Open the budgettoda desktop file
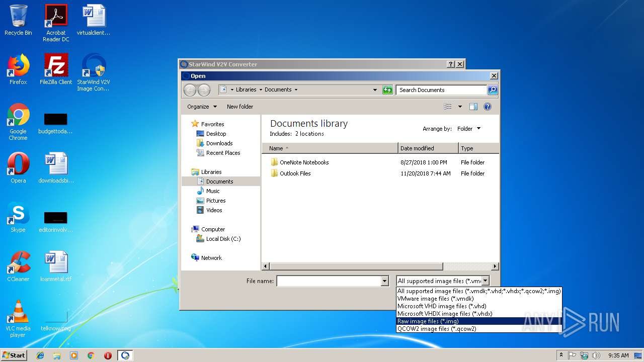This screenshot has height=362, width=644. click(56, 123)
